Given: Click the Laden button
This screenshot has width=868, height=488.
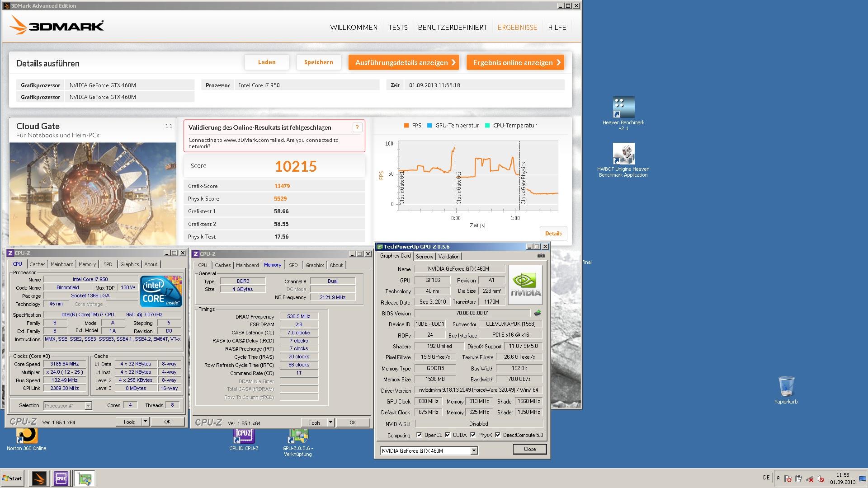Looking at the screenshot, I should click(267, 62).
